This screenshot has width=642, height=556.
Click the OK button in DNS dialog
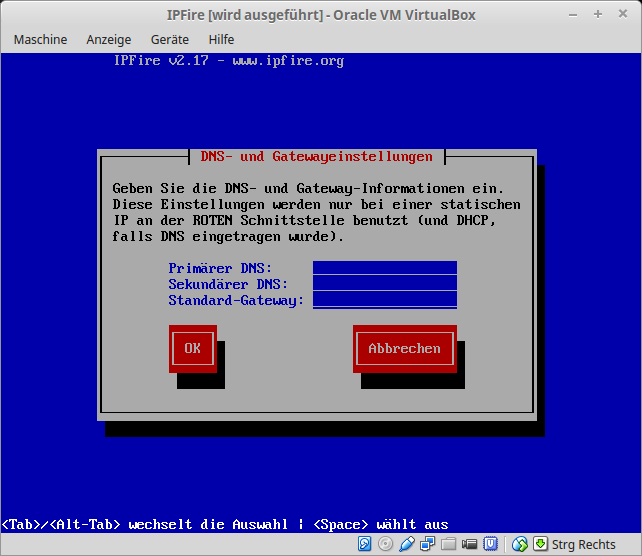193,348
